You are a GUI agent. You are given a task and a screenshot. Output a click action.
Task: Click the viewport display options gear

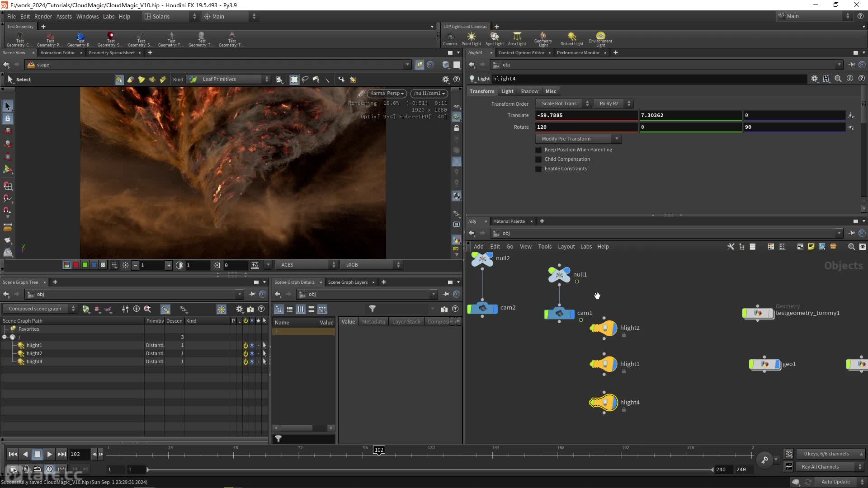445,80
